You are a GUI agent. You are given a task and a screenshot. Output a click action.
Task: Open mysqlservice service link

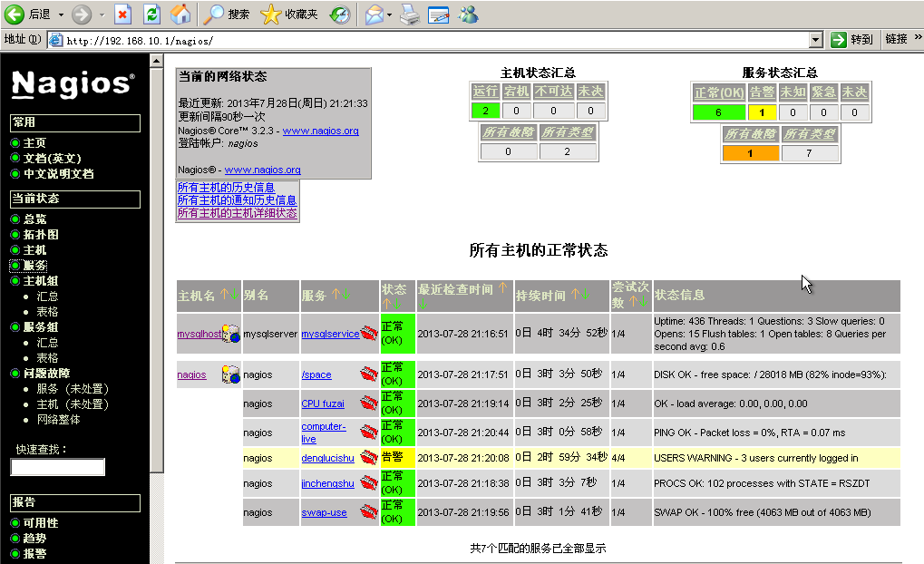click(x=330, y=334)
